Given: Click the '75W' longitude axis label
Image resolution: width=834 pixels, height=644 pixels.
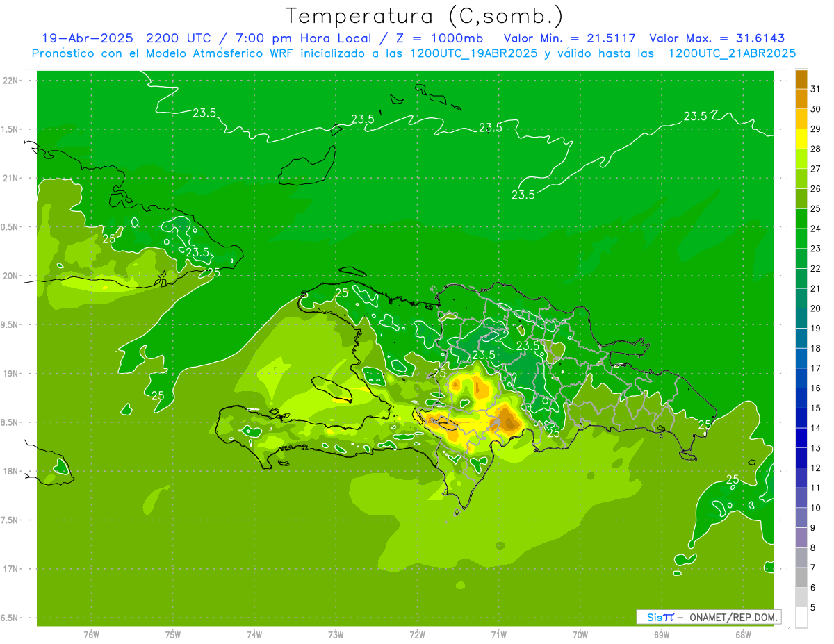Looking at the screenshot, I should click(173, 634).
